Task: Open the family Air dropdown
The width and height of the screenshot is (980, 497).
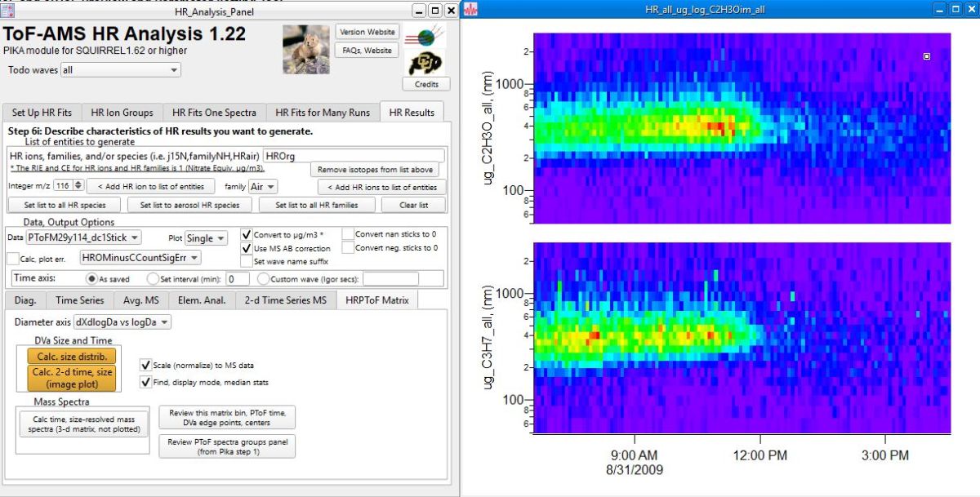Action: pyautogui.click(x=262, y=187)
